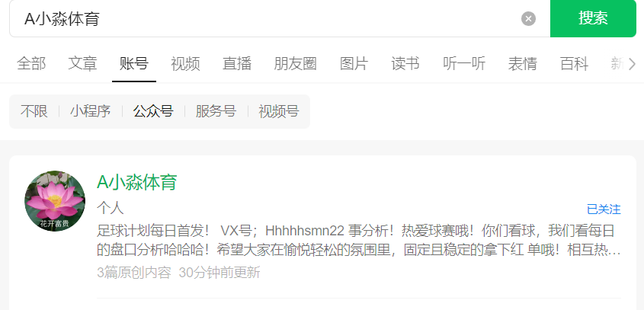Toggle the 已关注 follow status
644x310 pixels.
click(x=604, y=209)
